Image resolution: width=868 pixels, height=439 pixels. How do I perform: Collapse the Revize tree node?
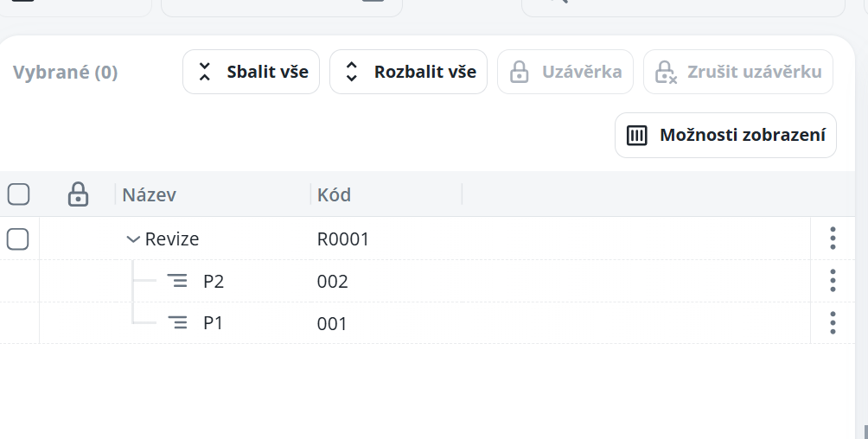[133, 239]
